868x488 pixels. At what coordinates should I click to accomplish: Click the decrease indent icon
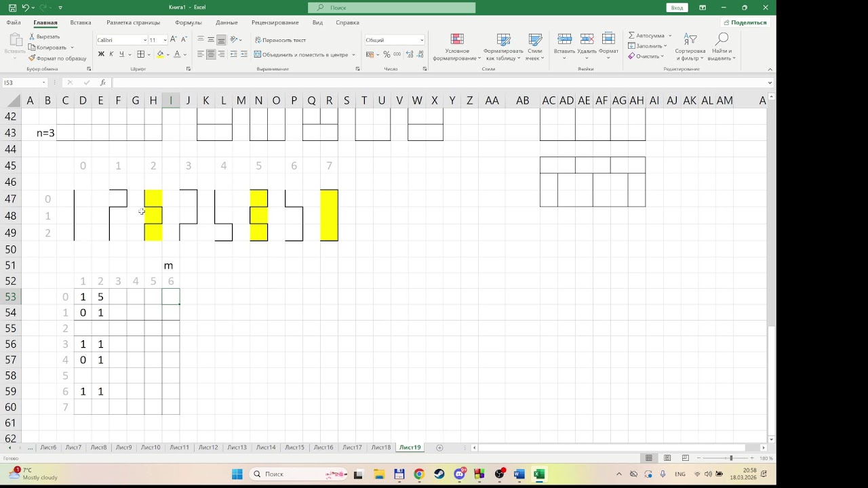pos(234,54)
